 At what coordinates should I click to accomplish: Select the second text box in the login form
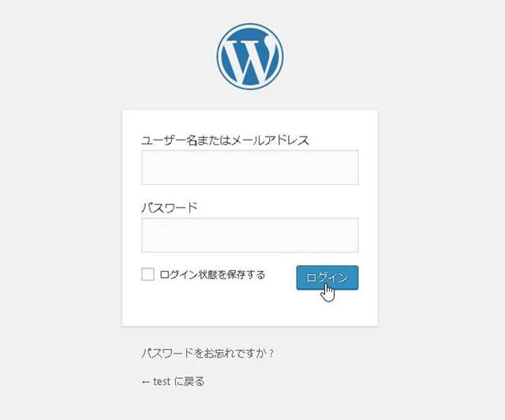[x=249, y=234]
